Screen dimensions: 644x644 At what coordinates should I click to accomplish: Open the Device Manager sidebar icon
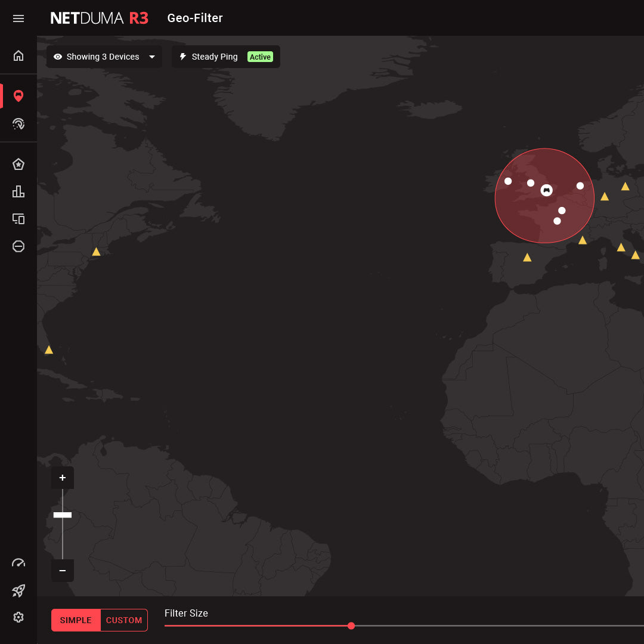click(18, 219)
